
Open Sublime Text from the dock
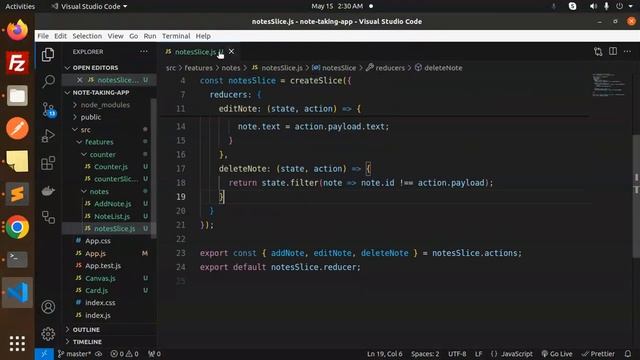click(17, 194)
